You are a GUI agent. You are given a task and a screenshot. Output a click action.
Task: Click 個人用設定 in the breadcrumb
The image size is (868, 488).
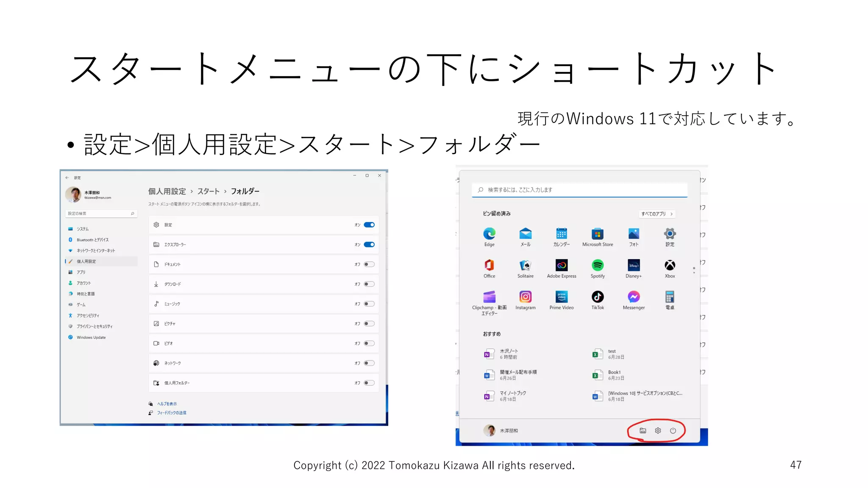(167, 191)
